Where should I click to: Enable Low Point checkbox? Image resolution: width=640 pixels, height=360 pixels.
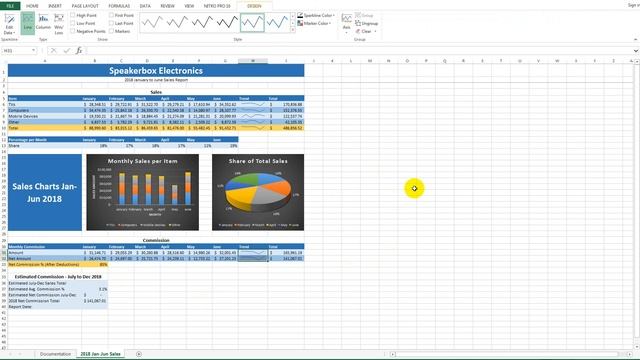[73, 23]
